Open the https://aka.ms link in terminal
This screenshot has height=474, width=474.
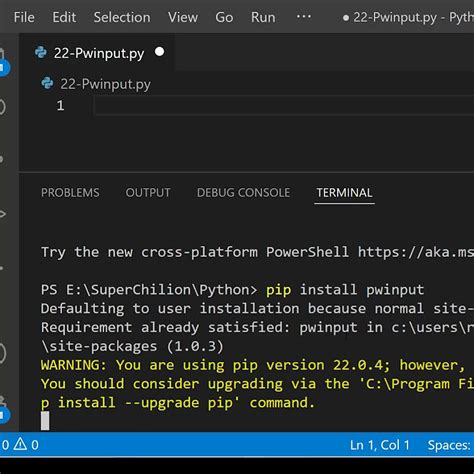click(416, 252)
